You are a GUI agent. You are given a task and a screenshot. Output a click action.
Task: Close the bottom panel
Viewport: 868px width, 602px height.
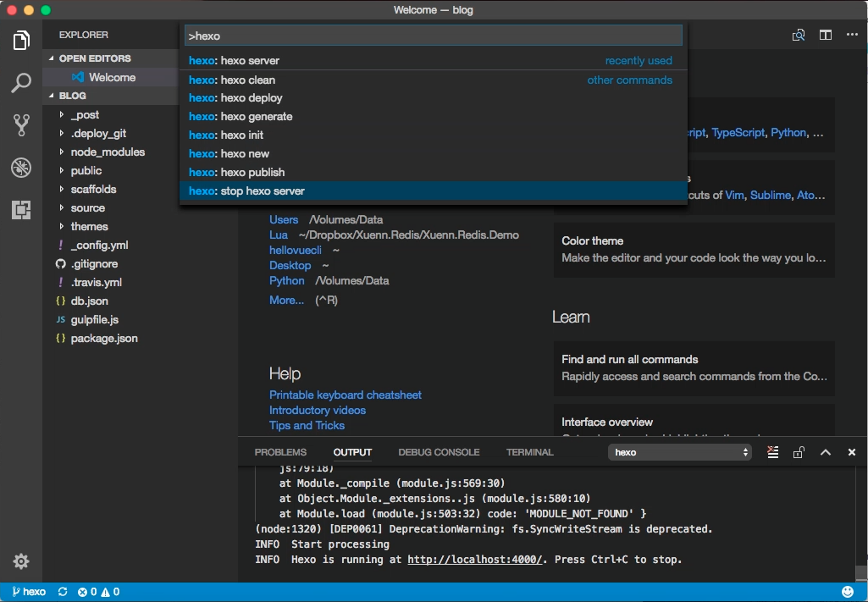point(852,452)
